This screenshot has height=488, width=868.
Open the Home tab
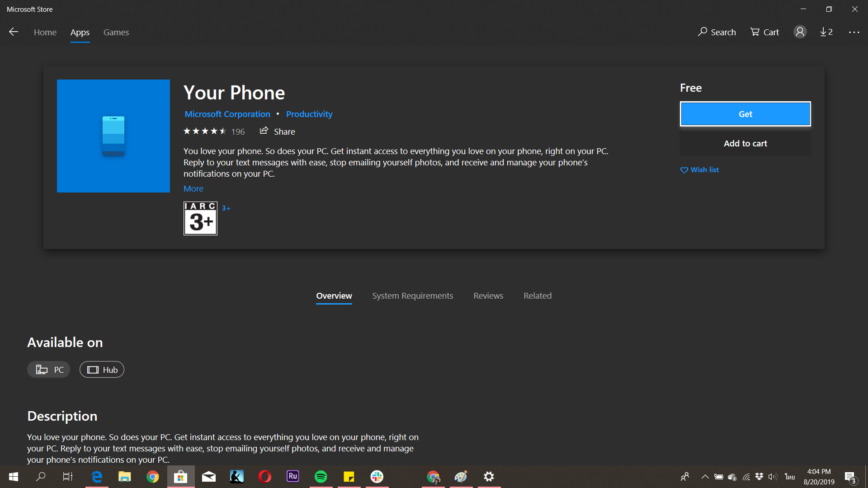tap(45, 32)
